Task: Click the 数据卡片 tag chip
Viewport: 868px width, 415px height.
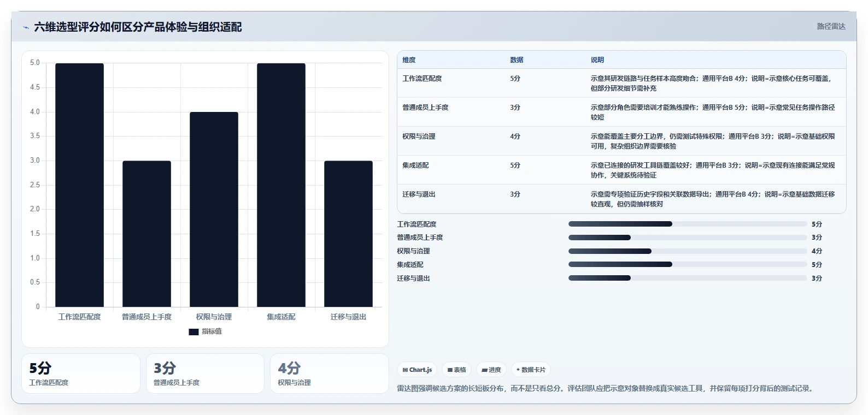Action: coord(531,370)
